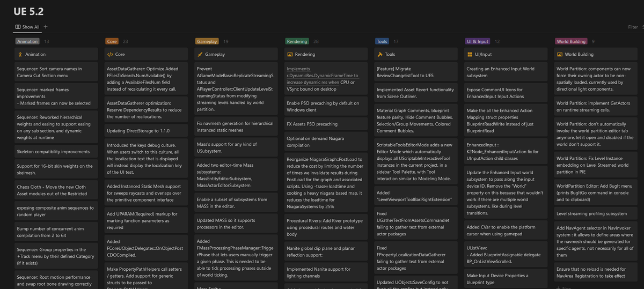Open 'ScriptableToolsEditorMode adds' card
Viewport: 644px width, 289px height.
(416, 162)
